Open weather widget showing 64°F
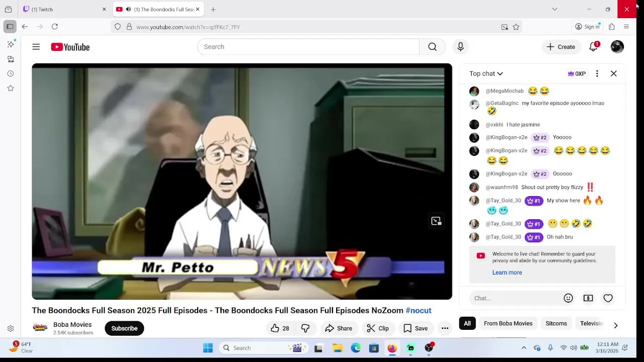The width and height of the screenshot is (644, 362). (x=21, y=347)
